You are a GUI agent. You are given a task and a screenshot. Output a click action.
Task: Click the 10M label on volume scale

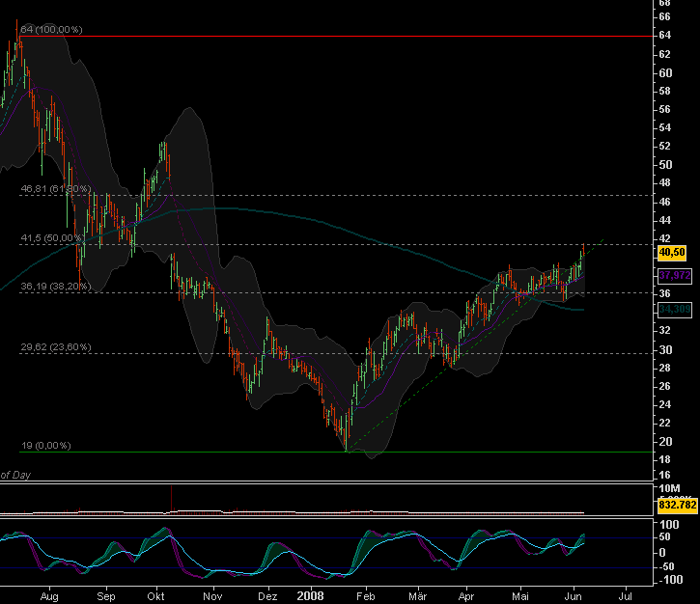point(670,491)
